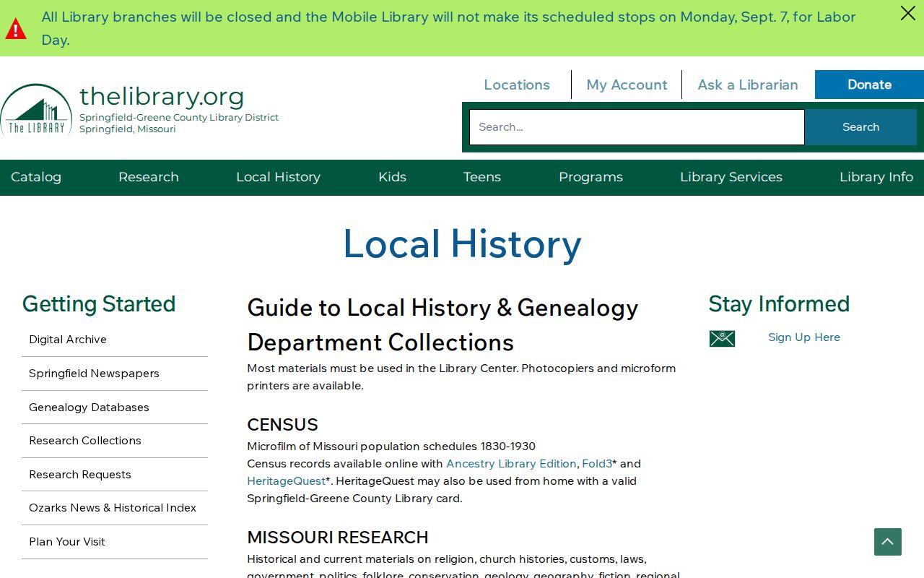Click the Donate button
The width and height of the screenshot is (924, 578).
pyautogui.click(x=869, y=85)
